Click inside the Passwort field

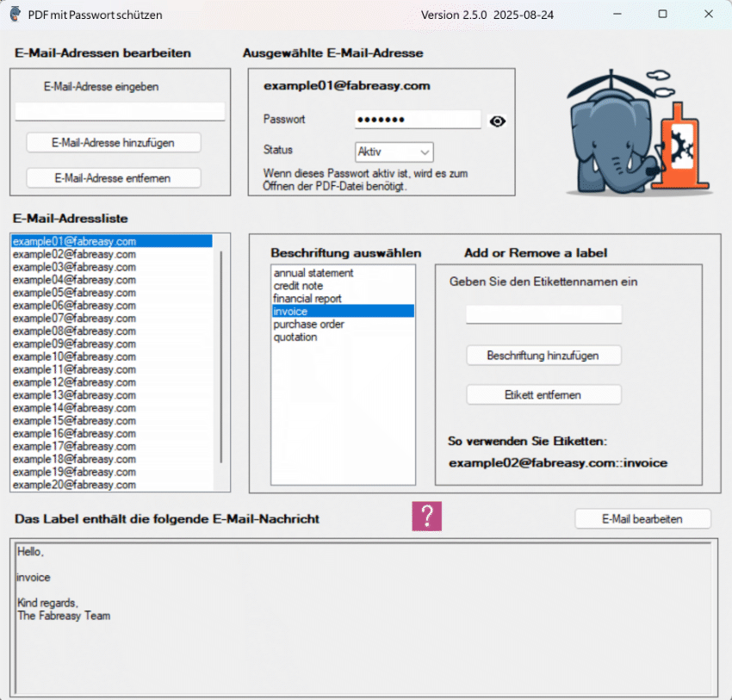click(417, 120)
